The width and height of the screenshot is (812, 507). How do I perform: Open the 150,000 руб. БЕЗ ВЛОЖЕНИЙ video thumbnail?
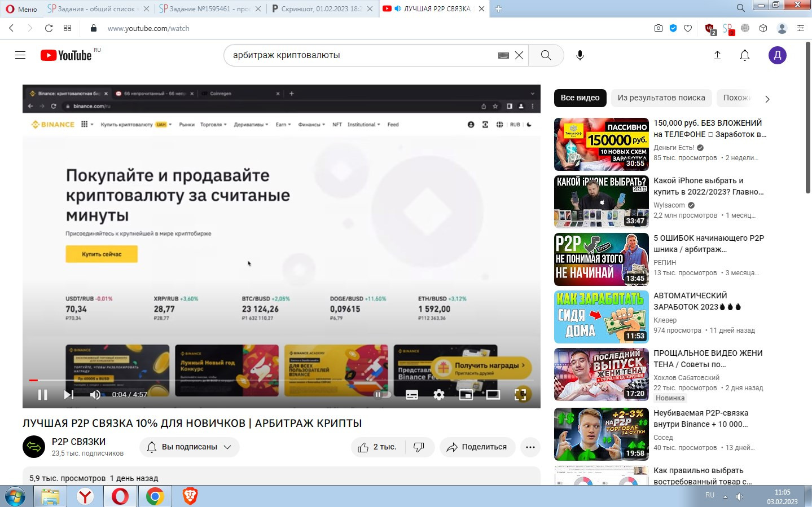click(x=602, y=144)
